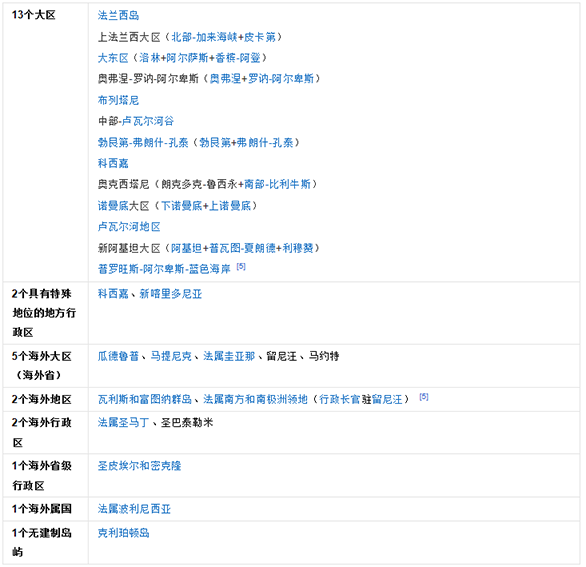The image size is (586, 567).
Task: Select the 朗克多克-鲁西永 text
Action: 199,184
